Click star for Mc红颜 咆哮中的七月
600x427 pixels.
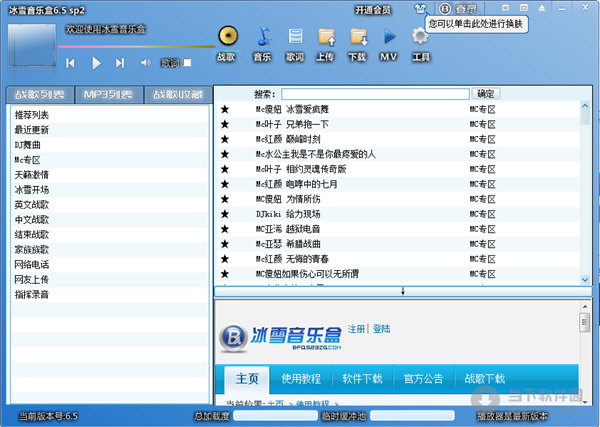pyautogui.click(x=225, y=184)
